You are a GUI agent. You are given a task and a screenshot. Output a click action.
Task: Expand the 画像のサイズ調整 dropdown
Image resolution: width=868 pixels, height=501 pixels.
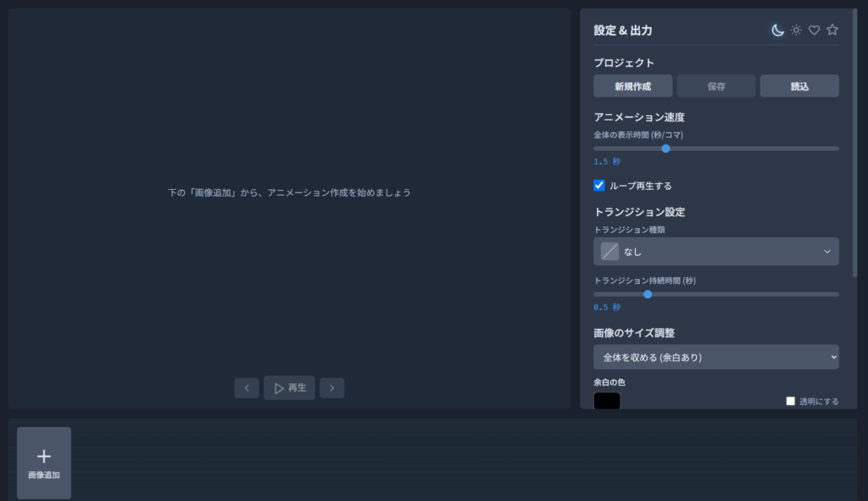pos(715,357)
